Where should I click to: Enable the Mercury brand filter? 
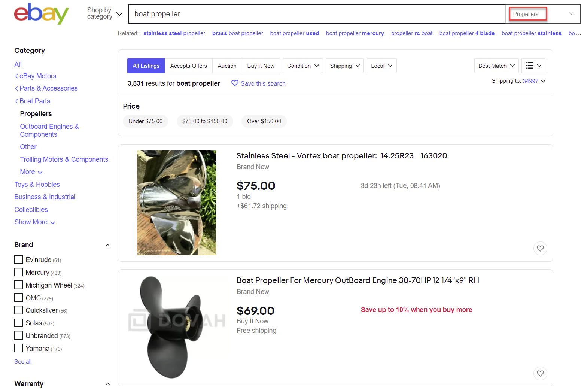pos(18,272)
